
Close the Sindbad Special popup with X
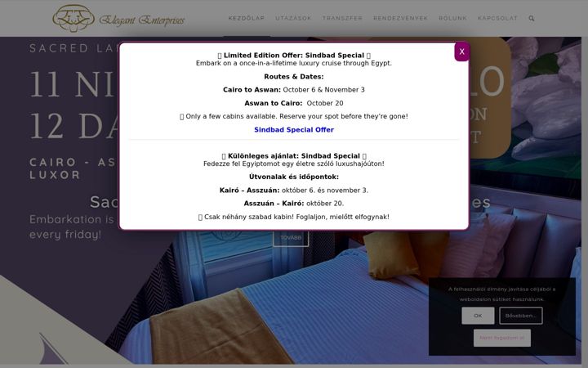point(461,52)
